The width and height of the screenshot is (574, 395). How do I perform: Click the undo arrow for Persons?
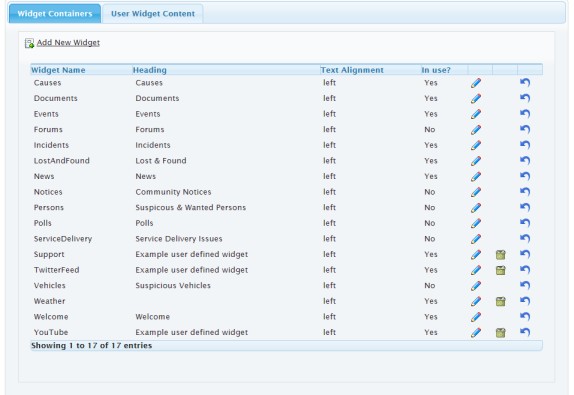(x=525, y=207)
